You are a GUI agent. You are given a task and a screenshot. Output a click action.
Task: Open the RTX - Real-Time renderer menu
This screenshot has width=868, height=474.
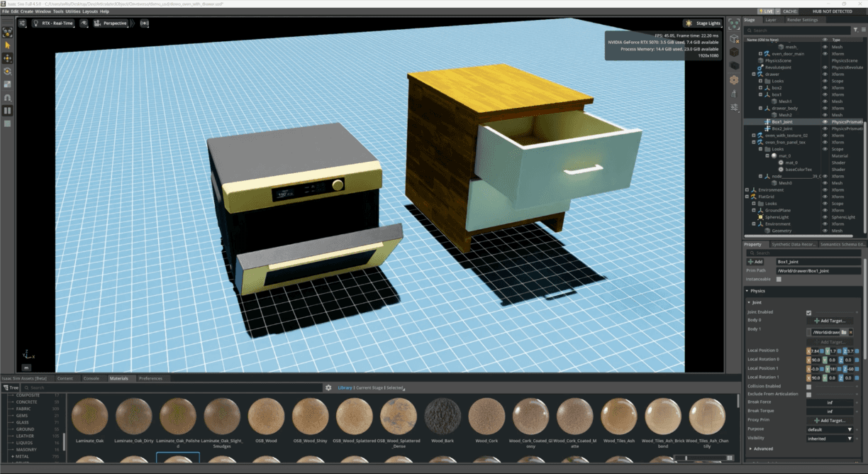(x=52, y=23)
